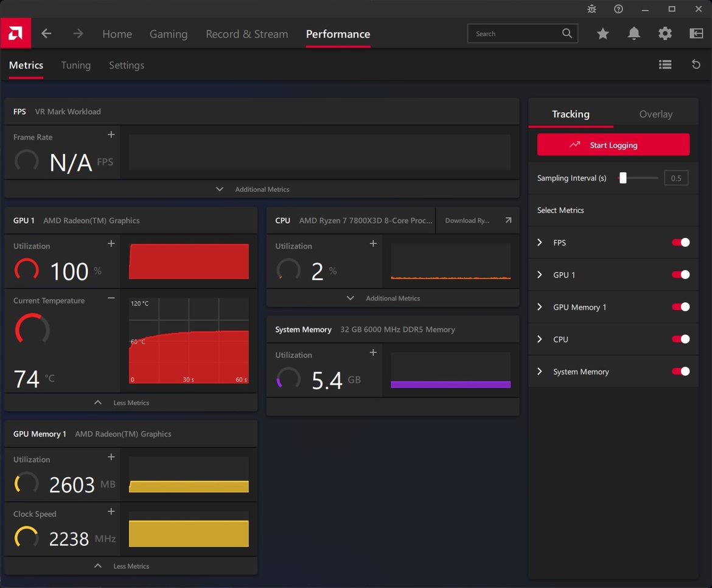This screenshot has width=712, height=588.
Task: Click Sampling Interval value field 0.5
Action: pyautogui.click(x=676, y=178)
